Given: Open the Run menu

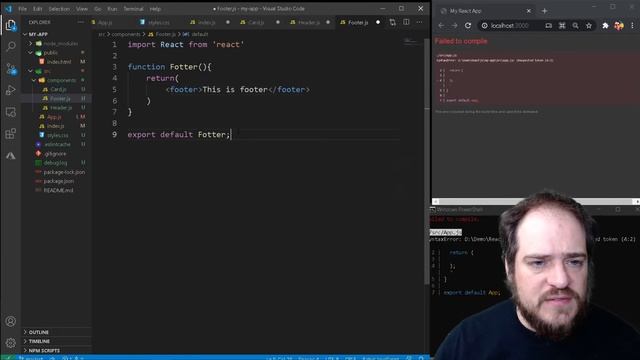Looking at the screenshot, I should pyautogui.click(x=112, y=9).
